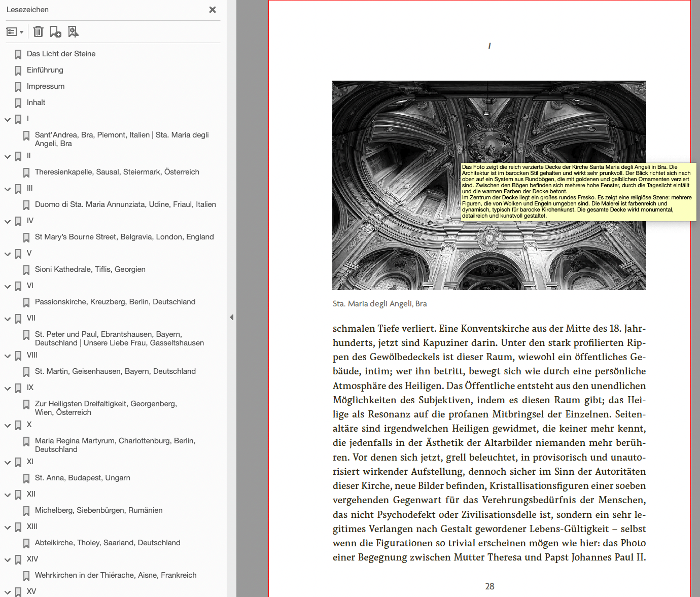Screen dimensions: 700x597
Task: Open Sioni Kathedrale, Tiflis bookmark
Action: click(x=90, y=269)
